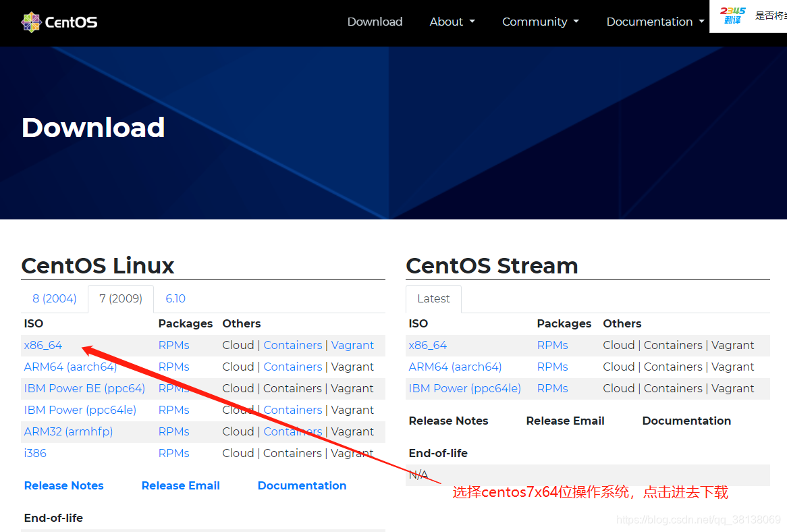The width and height of the screenshot is (787, 532).
Task: Open x86_64 ISO link under CentOS Stream
Action: point(428,345)
